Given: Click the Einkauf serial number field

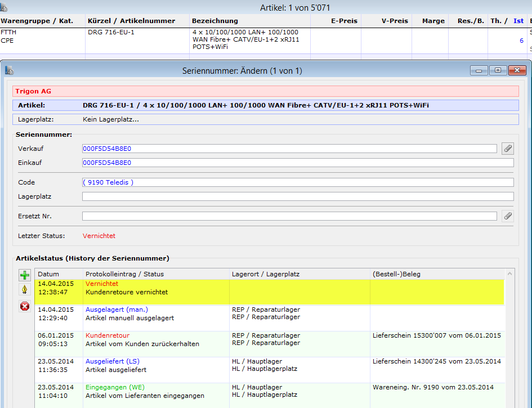Looking at the screenshot, I should tap(297, 163).
